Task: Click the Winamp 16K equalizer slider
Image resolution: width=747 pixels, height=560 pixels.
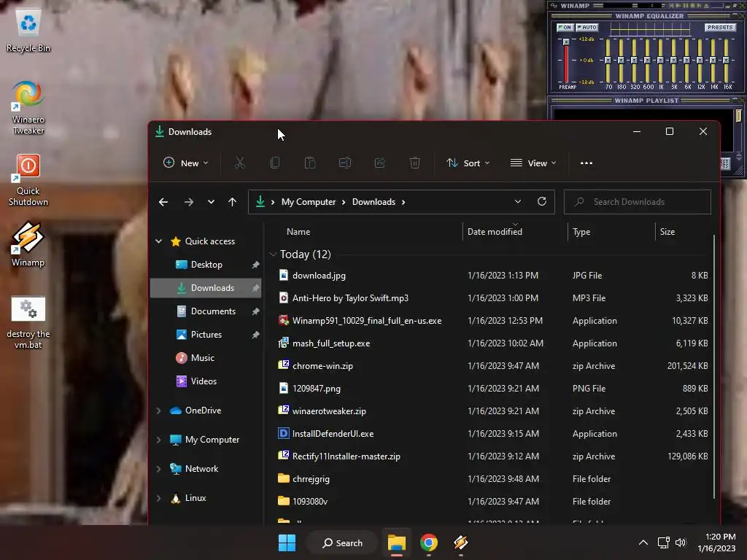Action: coord(726,61)
